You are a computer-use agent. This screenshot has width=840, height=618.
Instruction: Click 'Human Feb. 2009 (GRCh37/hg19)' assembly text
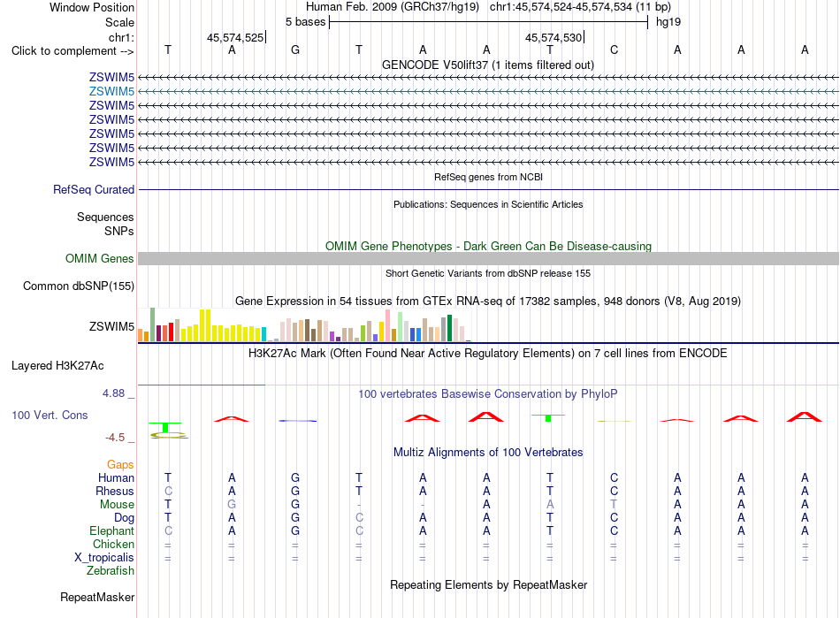pyautogui.click(x=392, y=7)
